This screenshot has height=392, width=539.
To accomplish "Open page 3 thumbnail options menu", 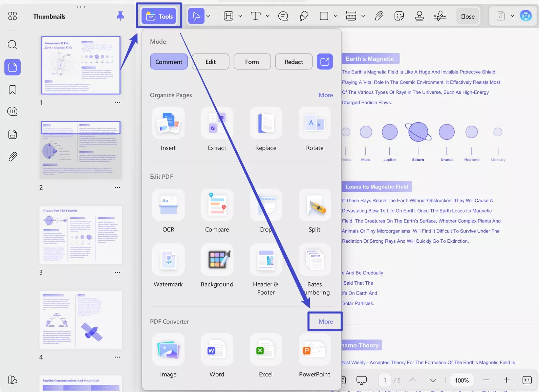I will pos(117,272).
